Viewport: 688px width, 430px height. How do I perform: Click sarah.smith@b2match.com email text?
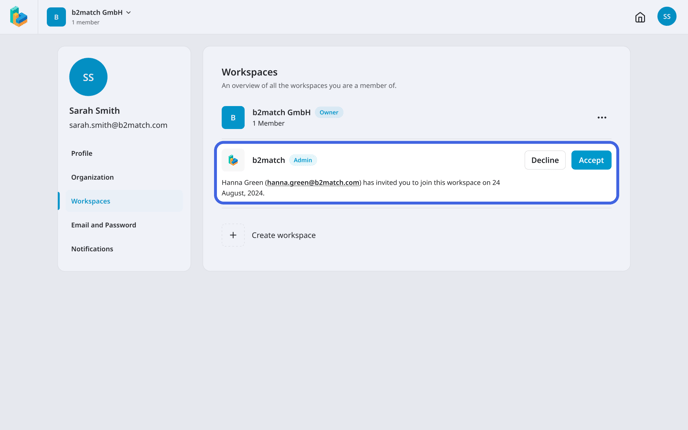(118, 125)
